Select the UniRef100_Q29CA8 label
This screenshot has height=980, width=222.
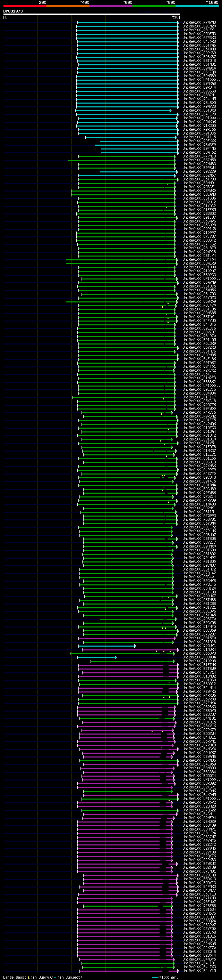click(x=199, y=875)
